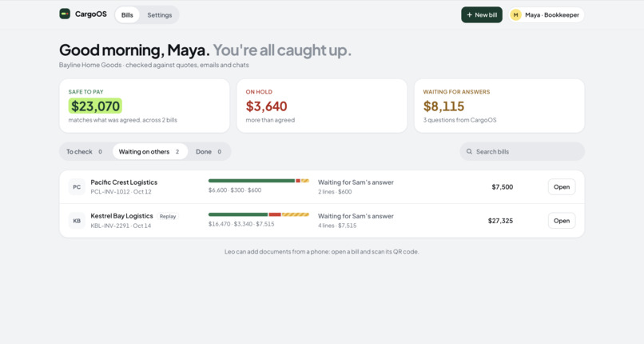Click the Leo QR code hint text
The height and width of the screenshot is (344, 644).
(x=321, y=251)
